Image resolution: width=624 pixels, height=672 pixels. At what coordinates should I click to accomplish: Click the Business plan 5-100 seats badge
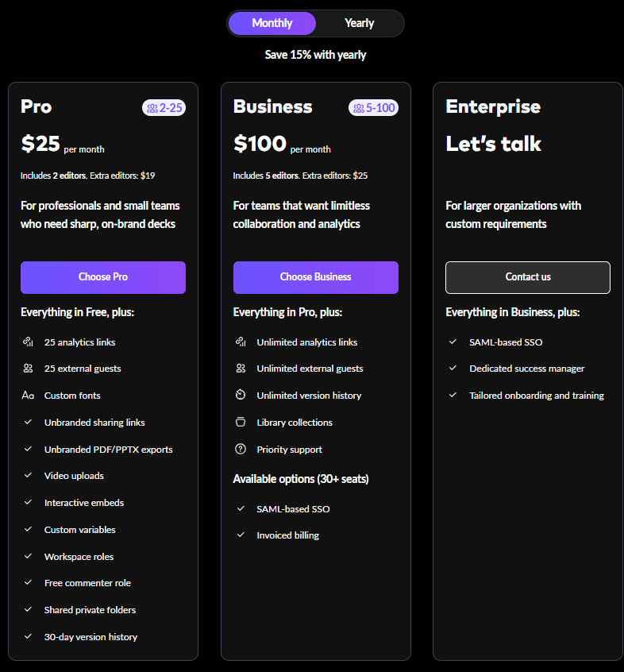(x=373, y=107)
